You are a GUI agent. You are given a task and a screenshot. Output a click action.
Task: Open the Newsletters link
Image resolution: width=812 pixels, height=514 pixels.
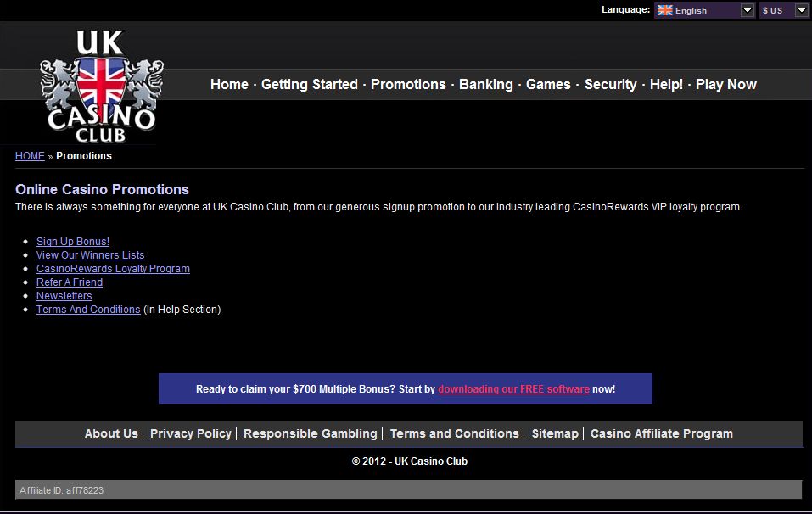point(64,295)
